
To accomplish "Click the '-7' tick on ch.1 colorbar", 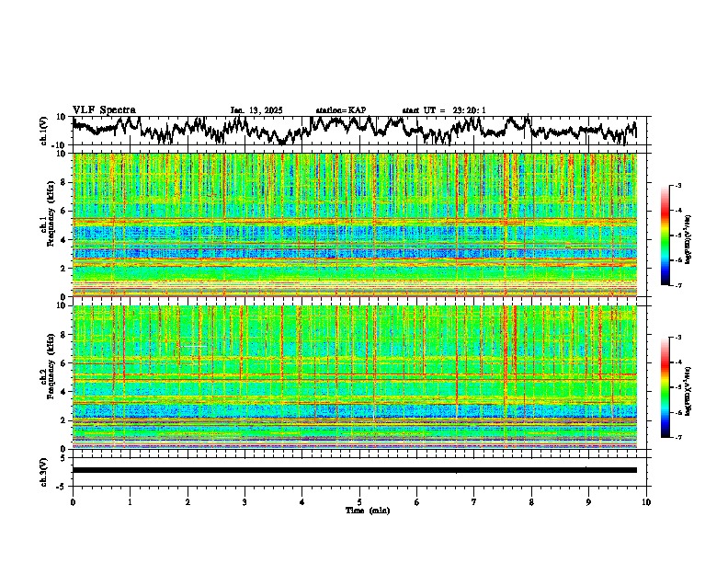I will click(678, 285).
